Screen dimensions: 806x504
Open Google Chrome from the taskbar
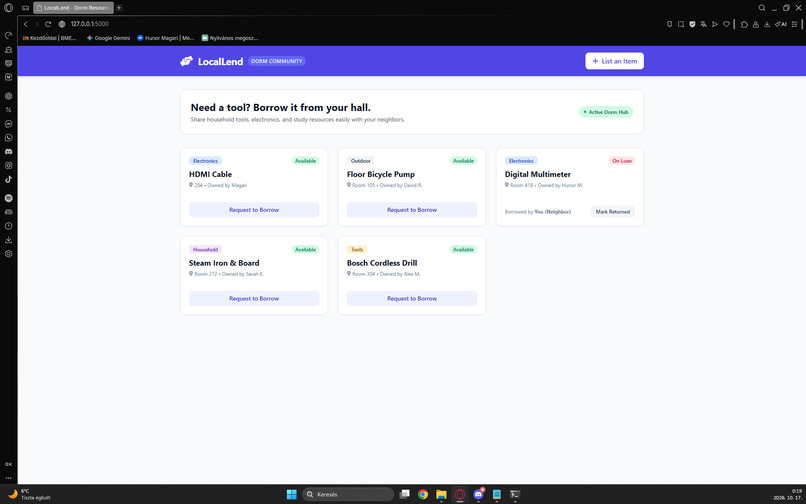423,494
